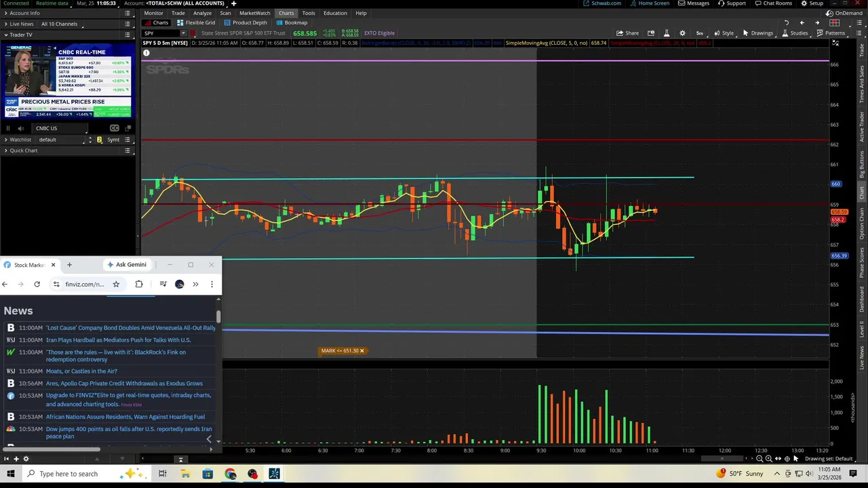Pause the Trader TV video
868x488 pixels.
8,128
